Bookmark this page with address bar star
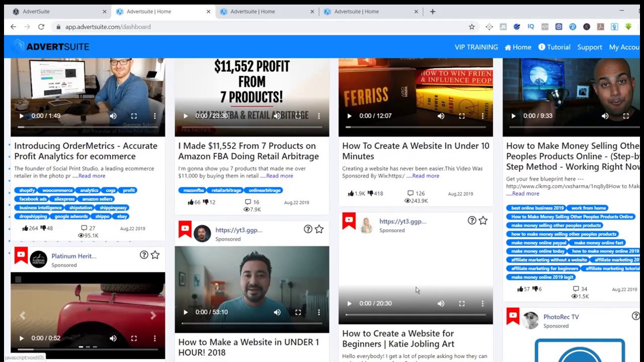 tap(471, 27)
